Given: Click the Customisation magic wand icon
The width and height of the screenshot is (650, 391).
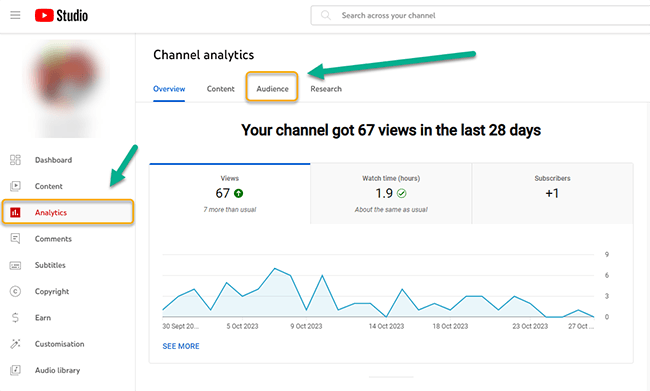Looking at the screenshot, I should tap(15, 344).
